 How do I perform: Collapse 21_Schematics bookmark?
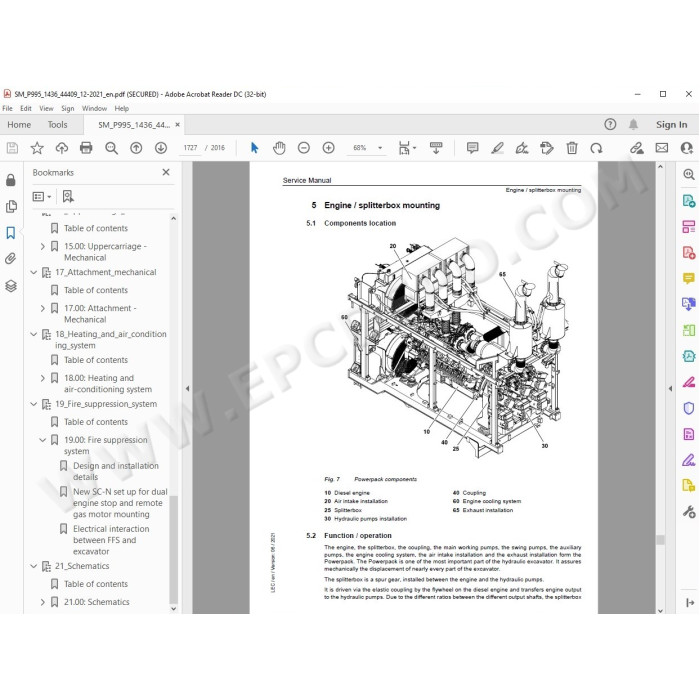pos(33,566)
